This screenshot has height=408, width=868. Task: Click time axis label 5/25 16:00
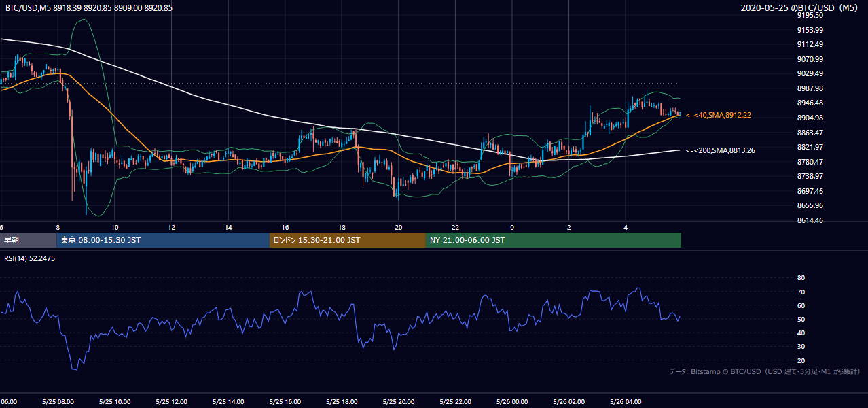pos(285,402)
